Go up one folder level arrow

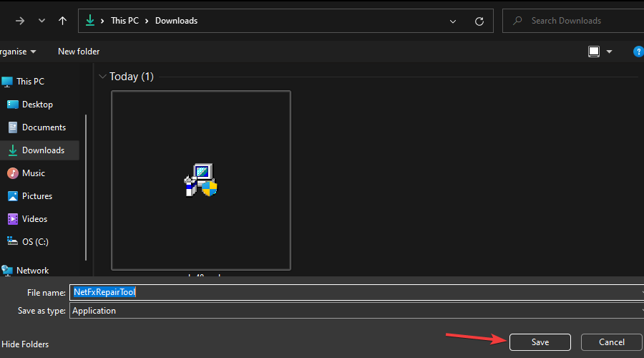tap(62, 21)
